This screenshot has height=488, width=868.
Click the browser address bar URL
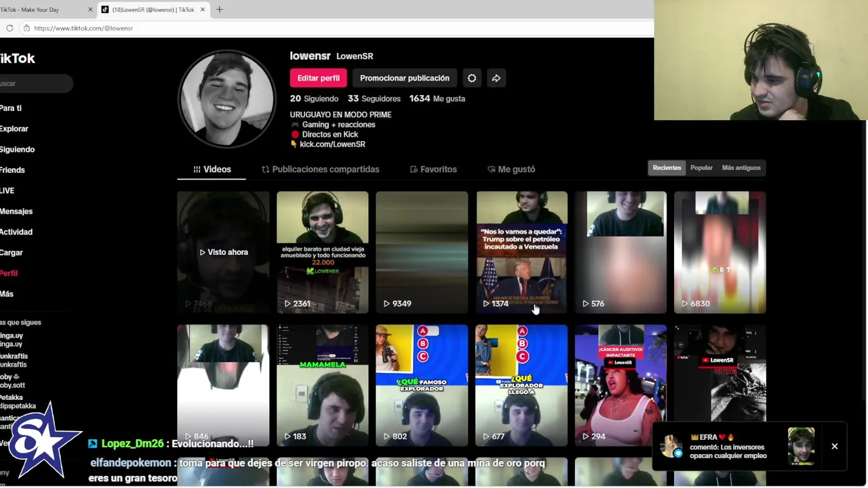pyautogui.click(x=83, y=28)
